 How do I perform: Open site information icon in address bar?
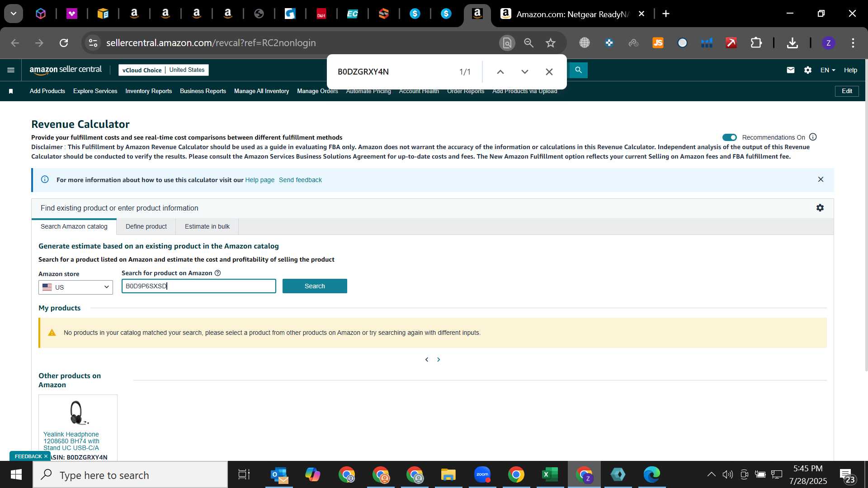pyautogui.click(x=93, y=43)
